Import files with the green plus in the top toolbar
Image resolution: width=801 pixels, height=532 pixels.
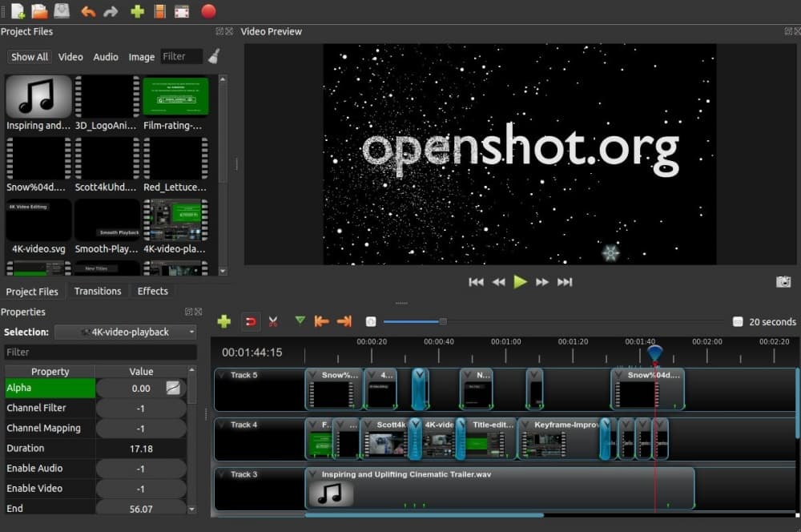coord(138,11)
